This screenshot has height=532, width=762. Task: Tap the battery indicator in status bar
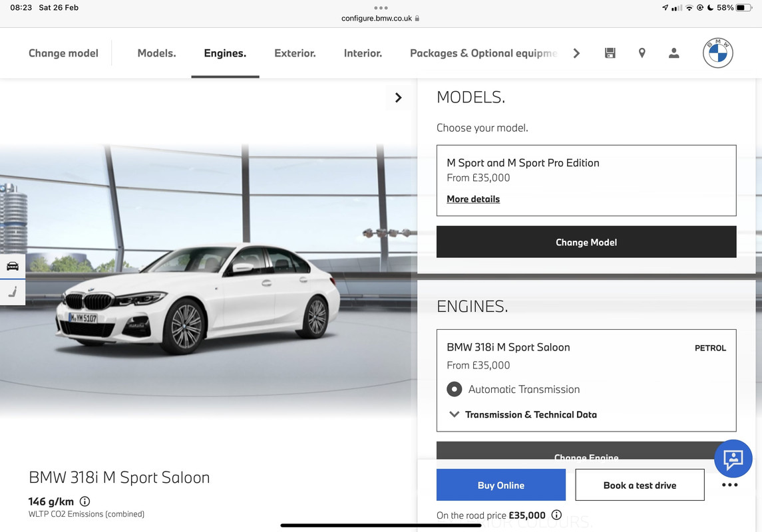click(744, 8)
